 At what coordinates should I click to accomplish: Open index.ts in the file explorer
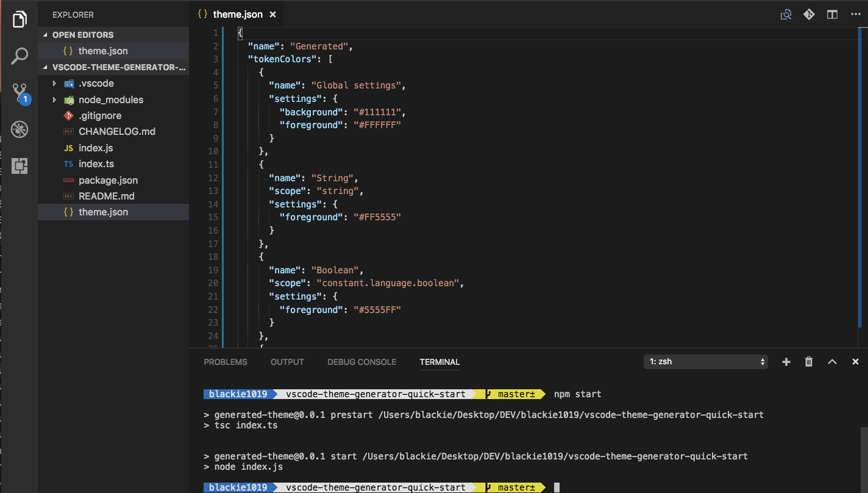pyautogui.click(x=96, y=164)
